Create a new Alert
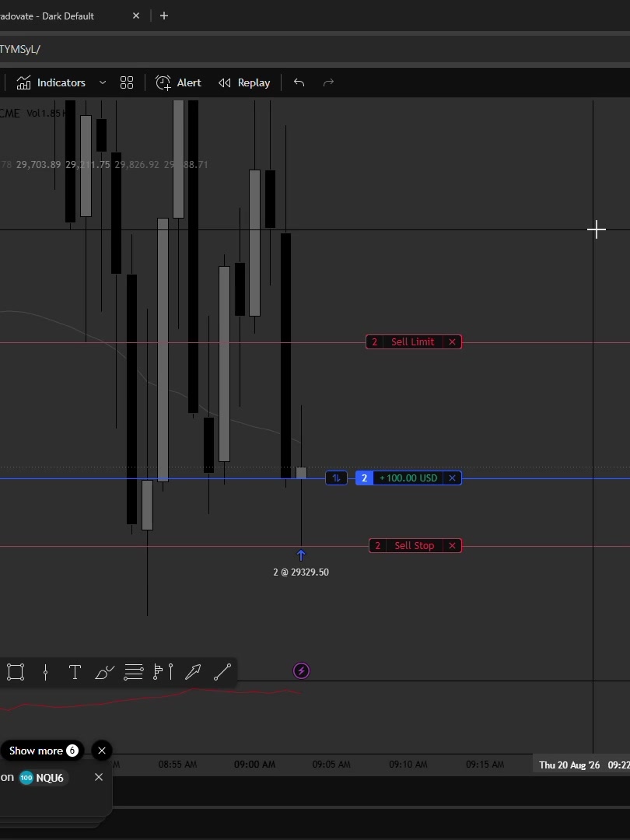Image resolution: width=630 pixels, height=840 pixels. pyautogui.click(x=178, y=82)
